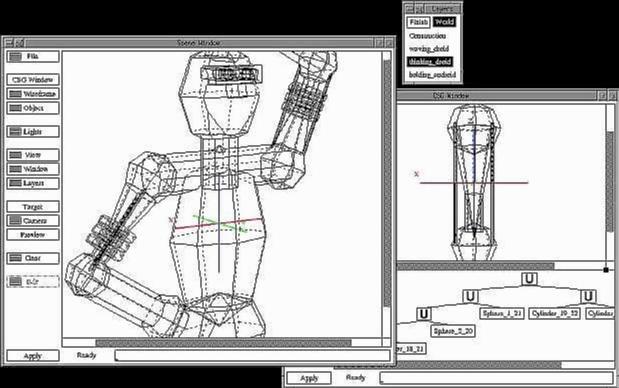Select the top union node in CSG tree
Image resolution: width=619 pixels, height=388 pixels.
(529, 279)
